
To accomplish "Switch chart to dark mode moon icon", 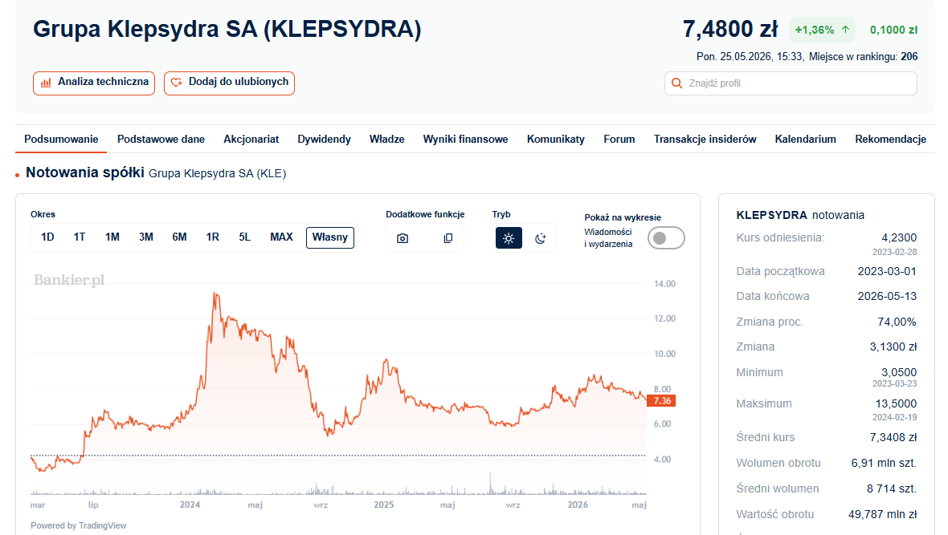I will point(541,238).
